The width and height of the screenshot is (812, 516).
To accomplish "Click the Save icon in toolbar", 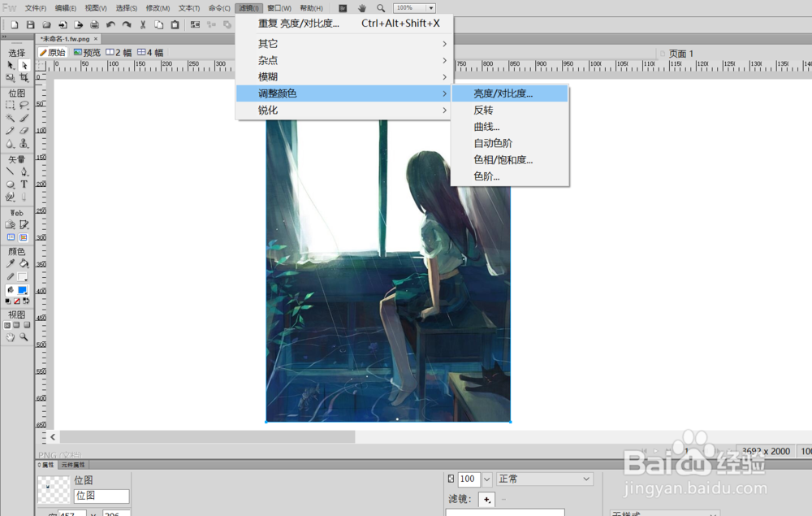I will 31,24.
